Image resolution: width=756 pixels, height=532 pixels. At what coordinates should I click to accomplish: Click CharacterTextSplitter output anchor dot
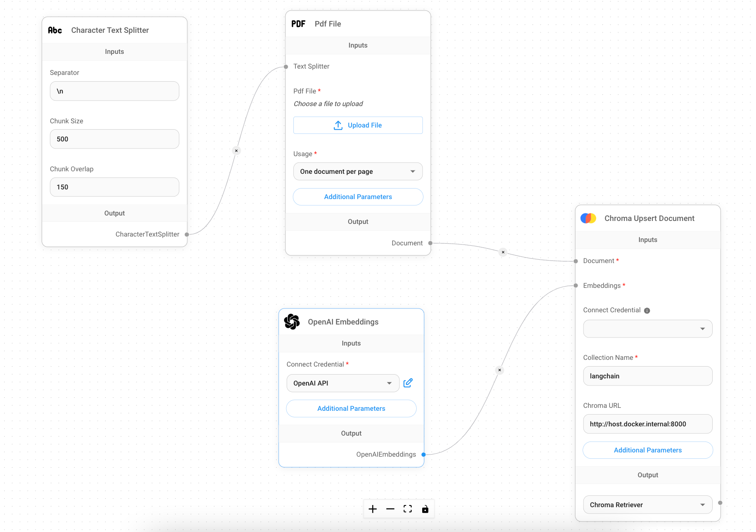tap(187, 234)
